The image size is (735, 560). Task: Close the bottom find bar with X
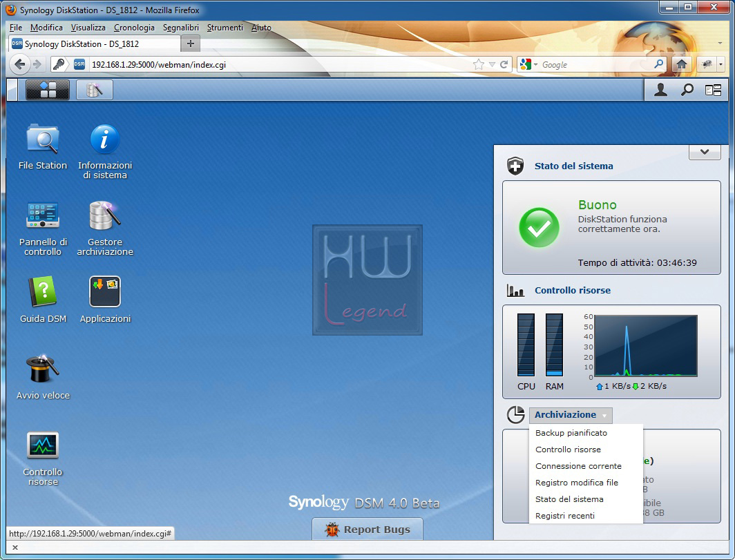(x=15, y=548)
